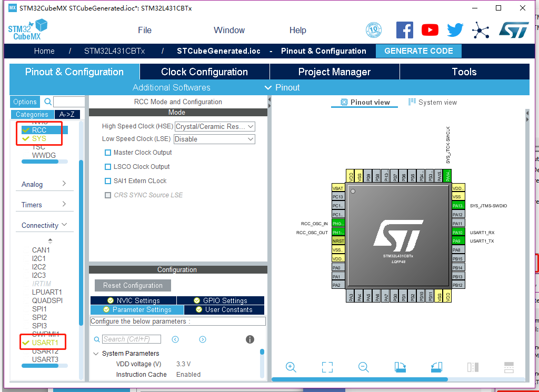Click the Parameter Settings search field
539x392 pixels.
131,339
